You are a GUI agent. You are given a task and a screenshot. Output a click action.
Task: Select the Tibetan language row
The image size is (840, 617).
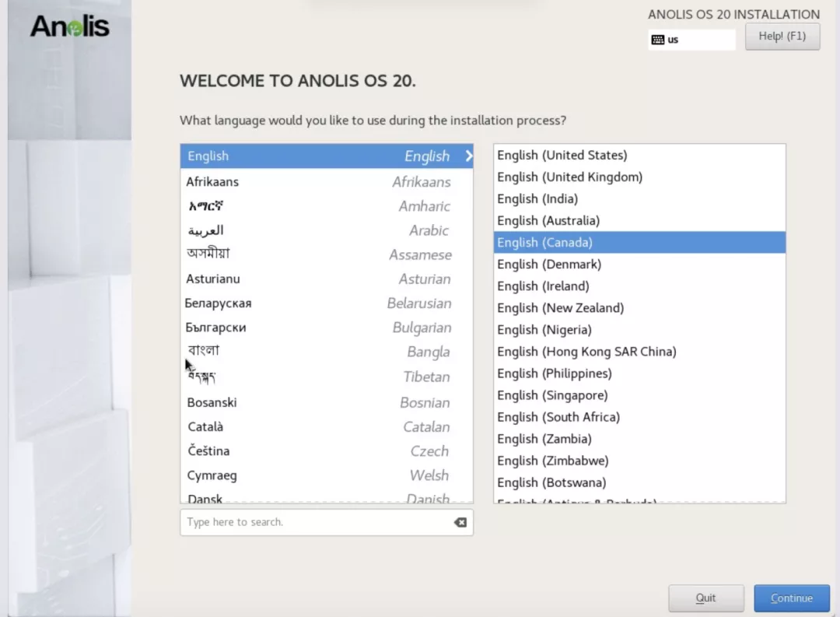coord(327,377)
